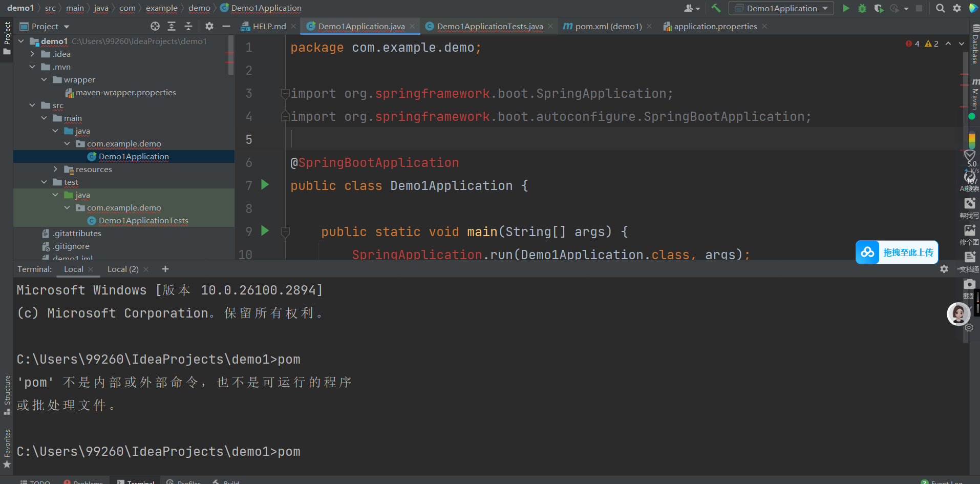This screenshot has width=980, height=484.
Task: Open the Demo1Application run configuration dropdown
Action: 781,8
